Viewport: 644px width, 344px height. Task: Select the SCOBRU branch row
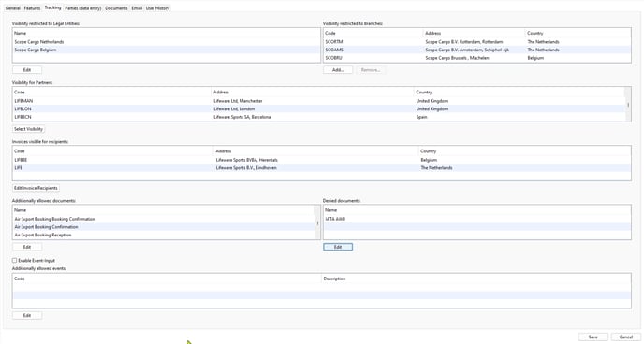tap(476, 58)
